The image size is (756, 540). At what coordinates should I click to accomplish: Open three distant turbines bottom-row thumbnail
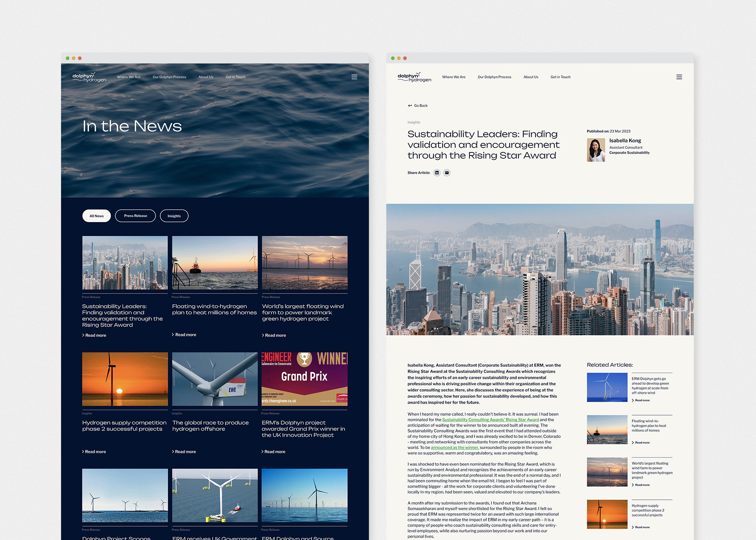125,495
